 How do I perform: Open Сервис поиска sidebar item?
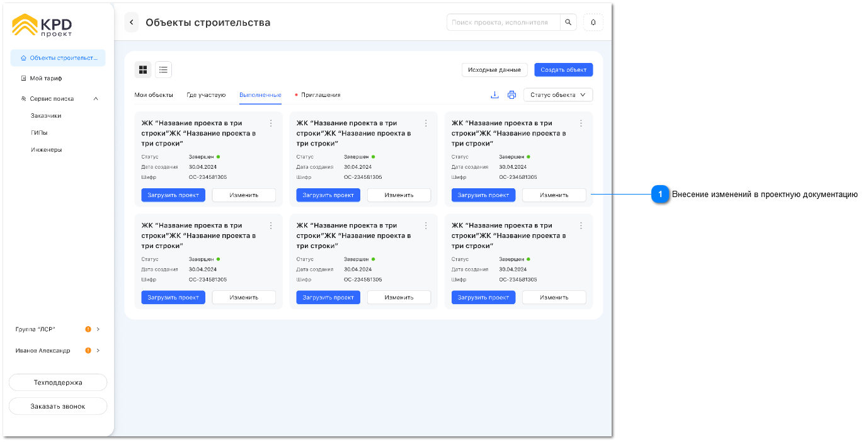tap(52, 99)
